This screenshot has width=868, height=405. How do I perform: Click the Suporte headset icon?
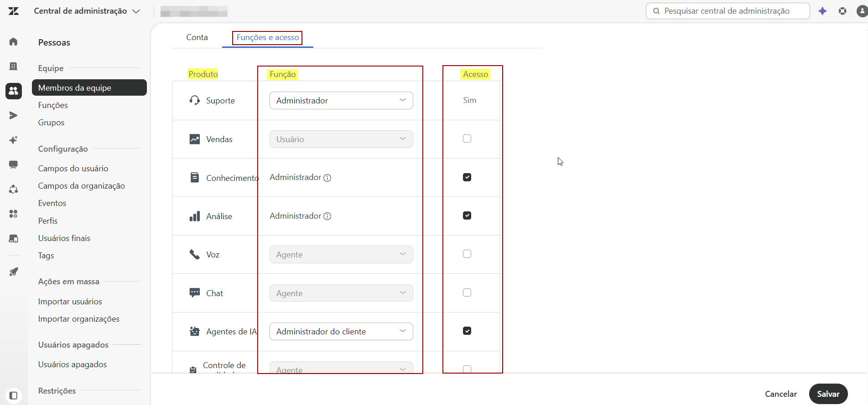(195, 100)
